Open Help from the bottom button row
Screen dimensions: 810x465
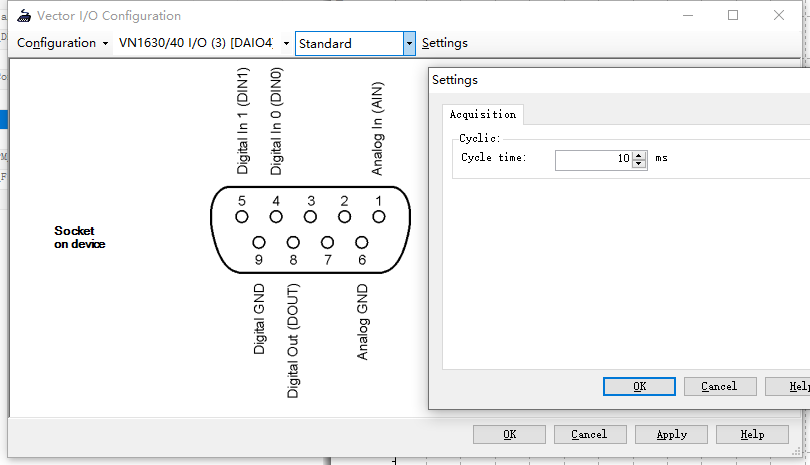click(752, 435)
